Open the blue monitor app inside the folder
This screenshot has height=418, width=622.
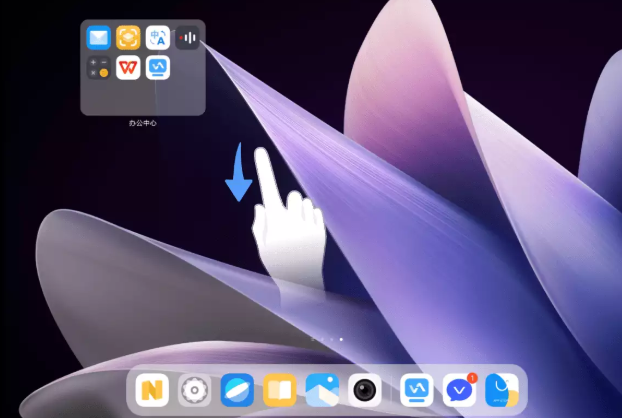click(158, 67)
